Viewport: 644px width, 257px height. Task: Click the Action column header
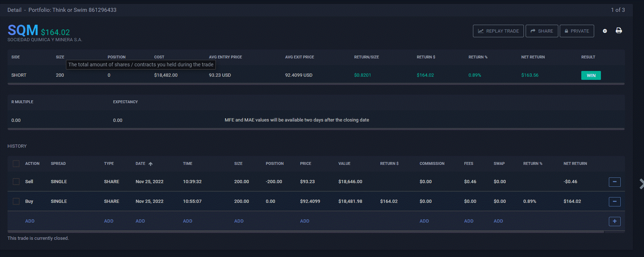point(32,163)
